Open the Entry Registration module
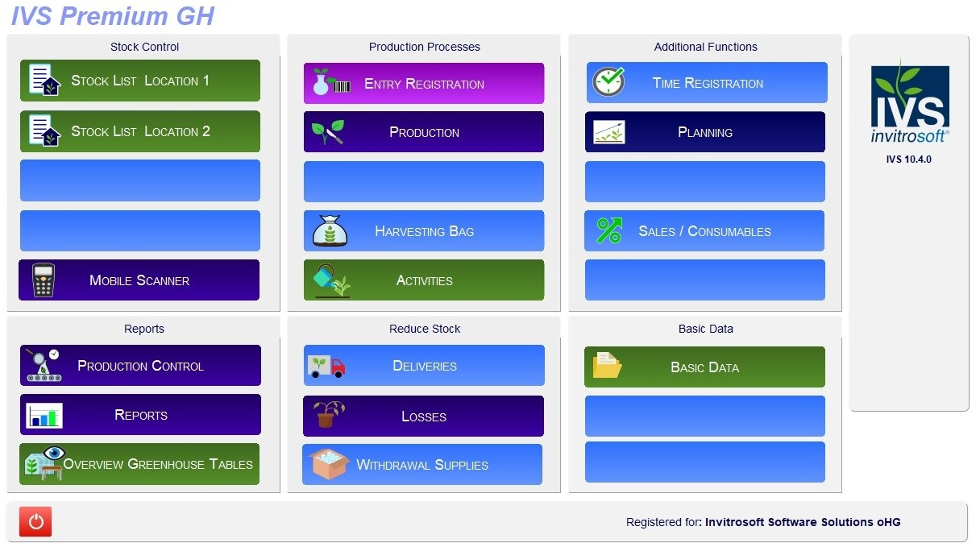Viewport: 980px width, 543px height. (424, 83)
